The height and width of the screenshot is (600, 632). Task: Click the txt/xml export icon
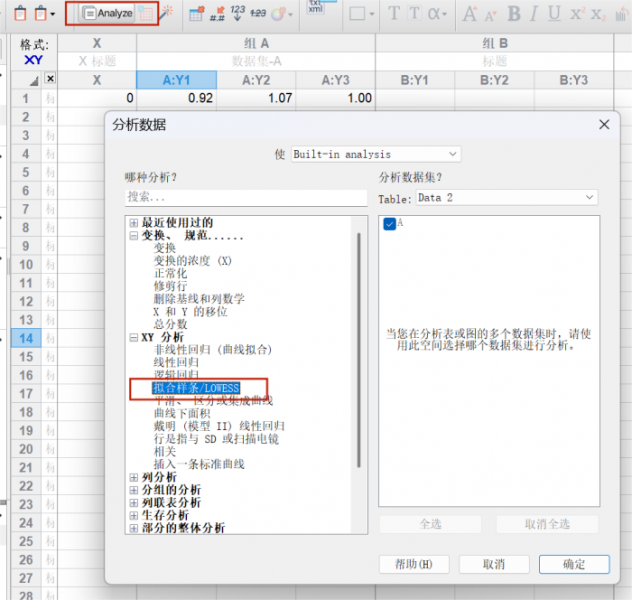(x=316, y=8)
